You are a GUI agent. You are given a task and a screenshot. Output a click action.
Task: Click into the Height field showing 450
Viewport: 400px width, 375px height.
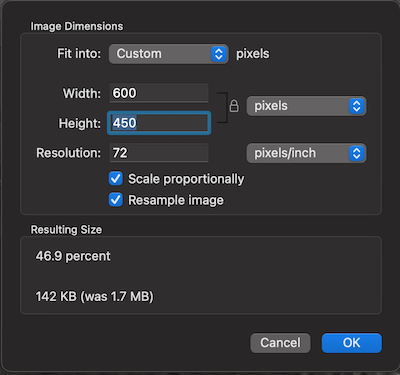click(x=159, y=123)
